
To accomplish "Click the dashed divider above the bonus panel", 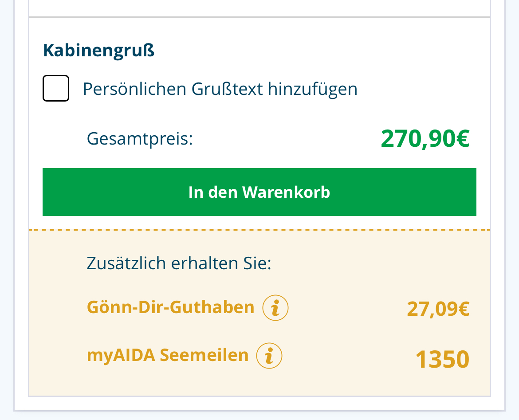I will (259, 230).
